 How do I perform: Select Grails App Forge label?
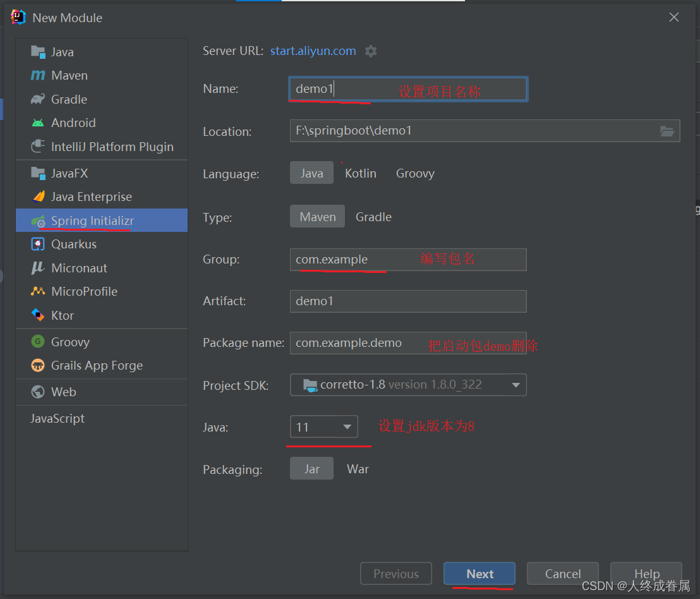pos(97,366)
